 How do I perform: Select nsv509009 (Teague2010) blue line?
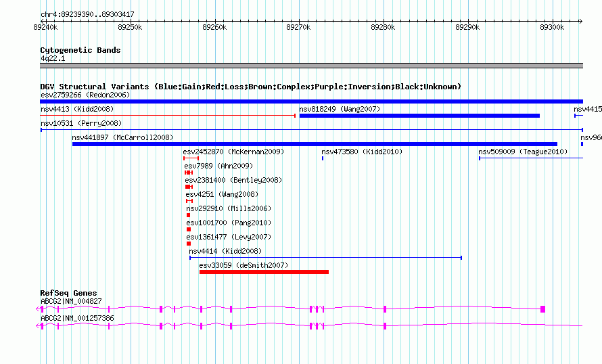[x=531, y=158]
